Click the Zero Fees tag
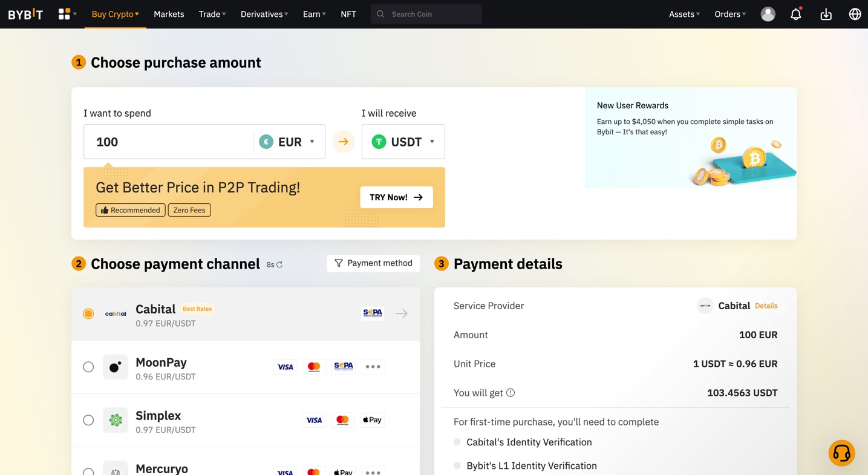Screen dimensions: 868x475 (x=189, y=210)
